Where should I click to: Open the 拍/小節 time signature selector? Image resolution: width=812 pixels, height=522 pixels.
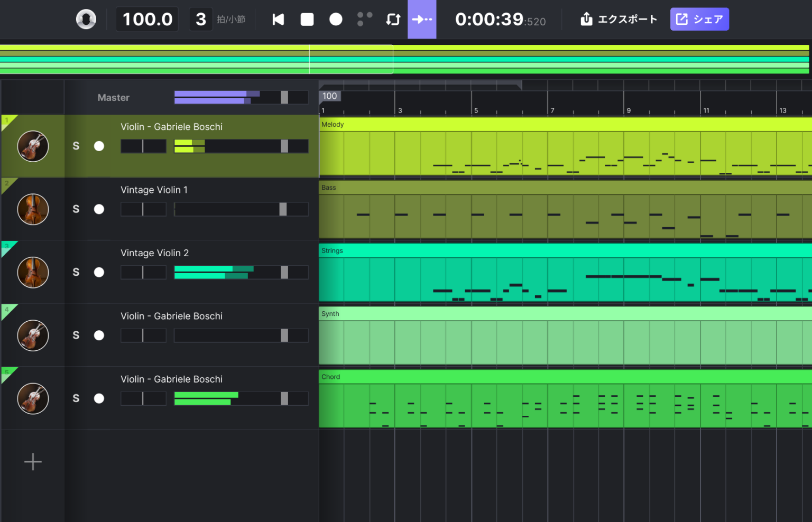(201, 18)
